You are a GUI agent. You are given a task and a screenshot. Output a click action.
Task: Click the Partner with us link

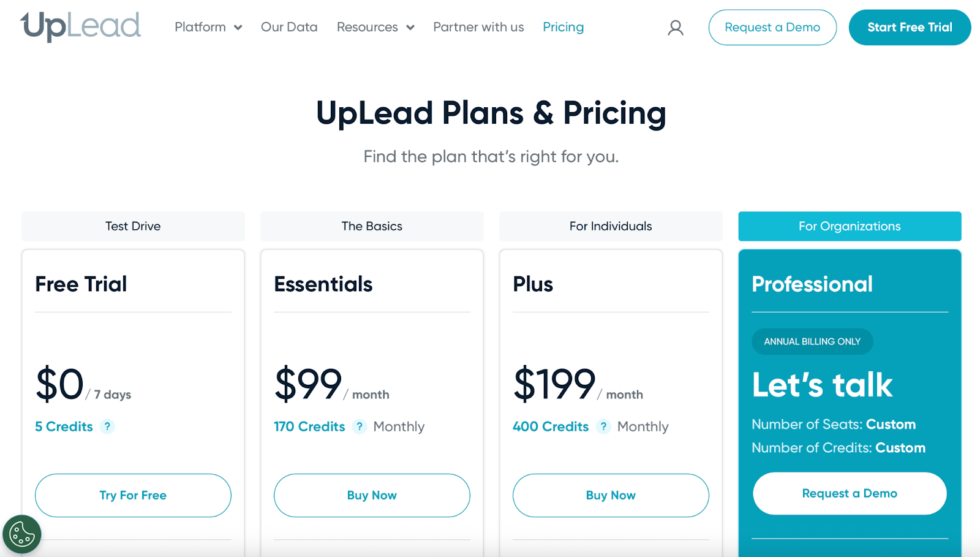[x=478, y=27]
